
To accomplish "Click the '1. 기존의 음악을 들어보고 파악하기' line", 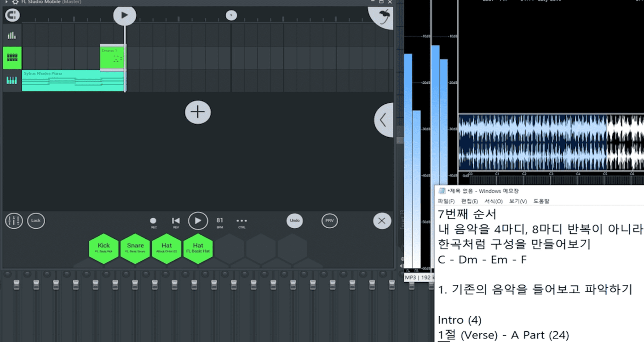I will coord(535,290).
